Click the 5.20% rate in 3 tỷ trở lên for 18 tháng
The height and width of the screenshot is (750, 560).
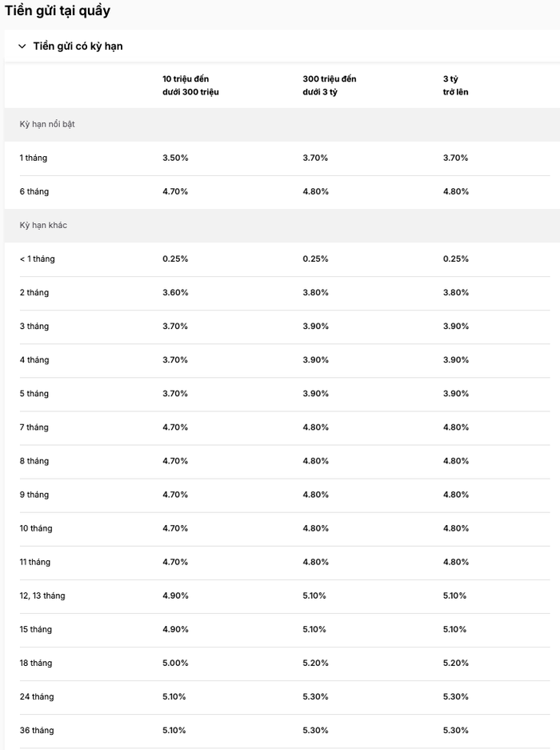[x=456, y=663]
